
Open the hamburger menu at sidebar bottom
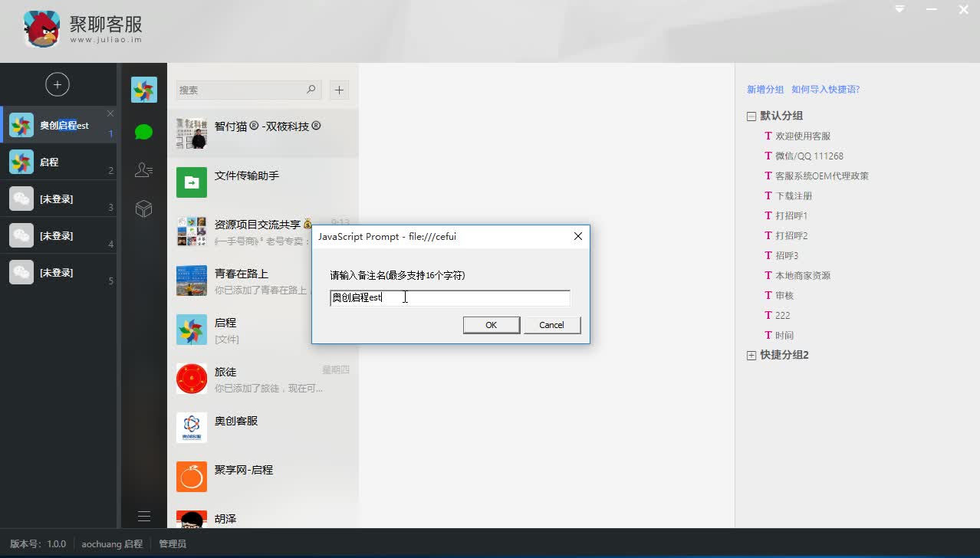(143, 516)
